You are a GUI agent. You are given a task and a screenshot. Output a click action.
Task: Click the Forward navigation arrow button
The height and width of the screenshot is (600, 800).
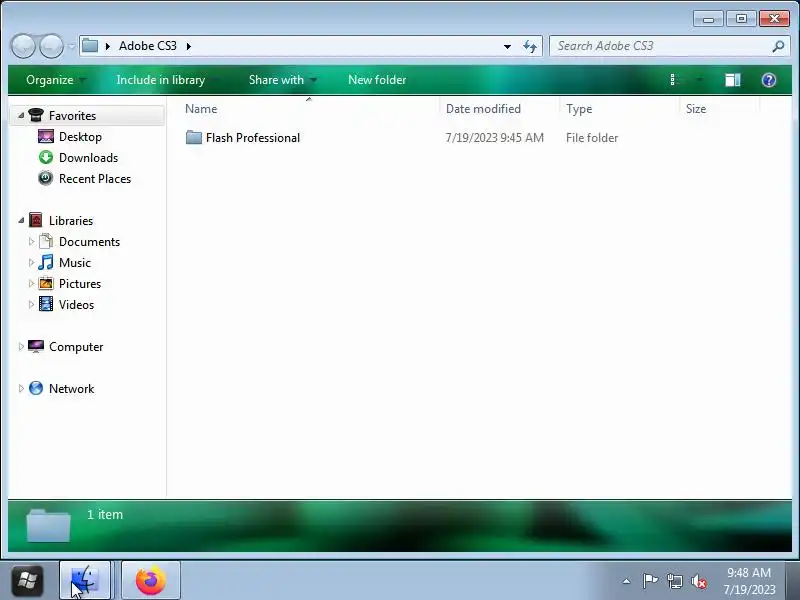(x=51, y=46)
